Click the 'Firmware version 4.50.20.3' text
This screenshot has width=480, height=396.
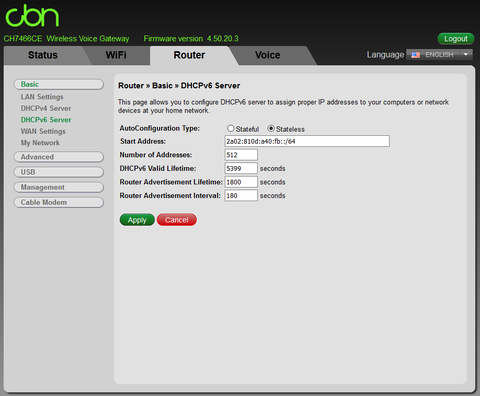coord(191,39)
